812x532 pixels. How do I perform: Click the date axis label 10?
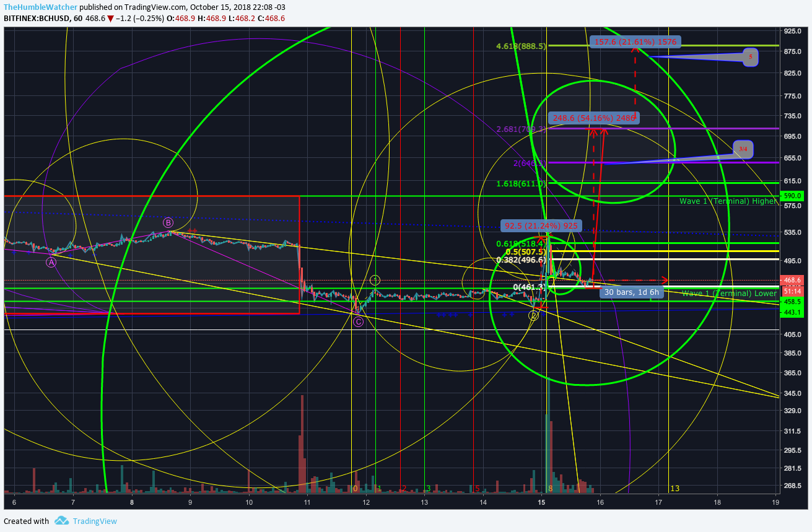point(249,502)
